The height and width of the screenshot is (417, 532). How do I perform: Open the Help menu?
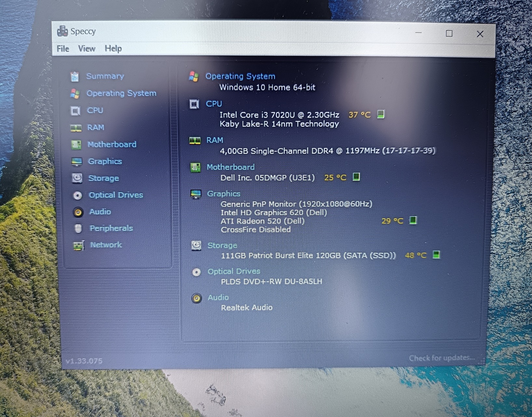(113, 49)
